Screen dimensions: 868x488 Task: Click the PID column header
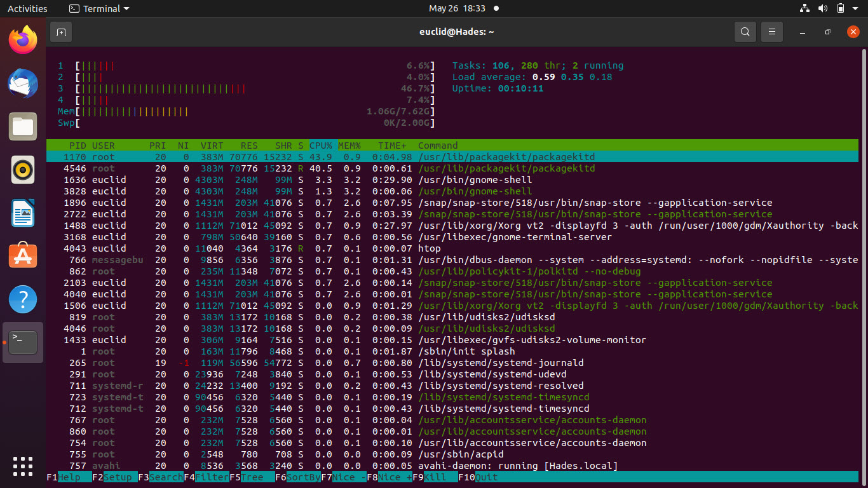tap(78, 146)
